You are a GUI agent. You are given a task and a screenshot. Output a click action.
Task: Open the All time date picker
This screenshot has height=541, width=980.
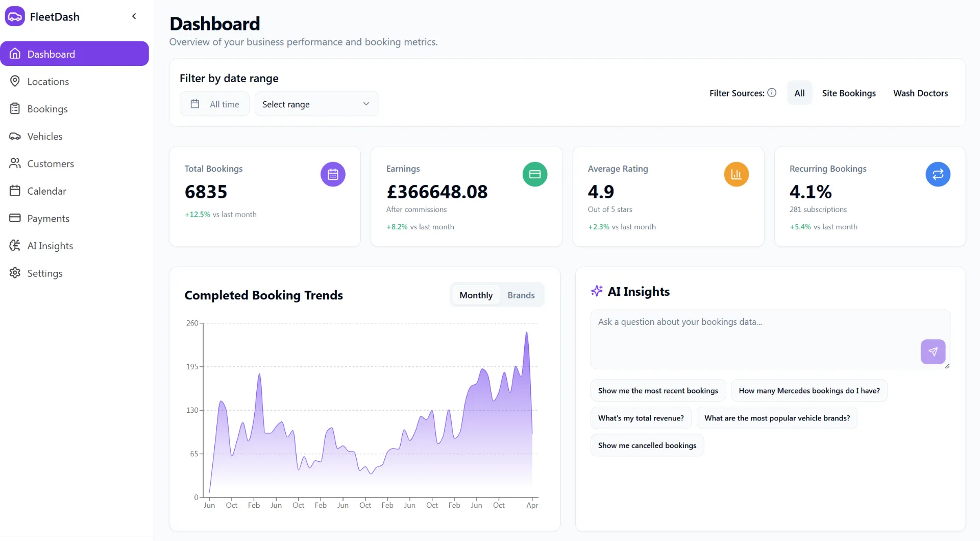pyautogui.click(x=214, y=104)
